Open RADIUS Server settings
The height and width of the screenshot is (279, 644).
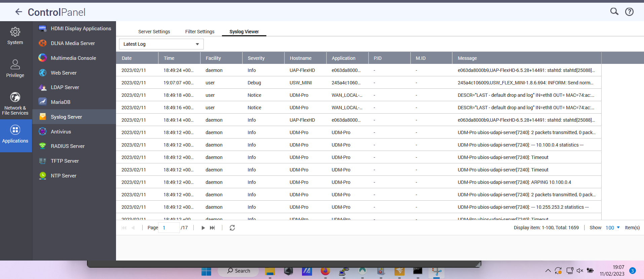(68, 146)
